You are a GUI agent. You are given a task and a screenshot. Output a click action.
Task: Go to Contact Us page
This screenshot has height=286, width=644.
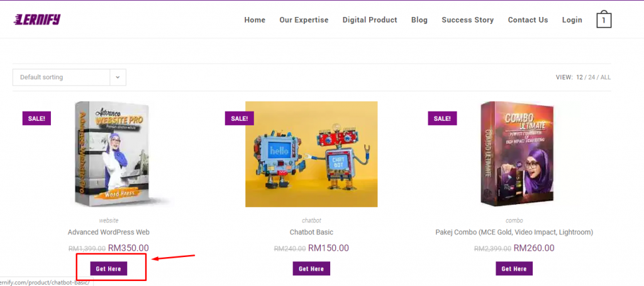click(x=528, y=20)
